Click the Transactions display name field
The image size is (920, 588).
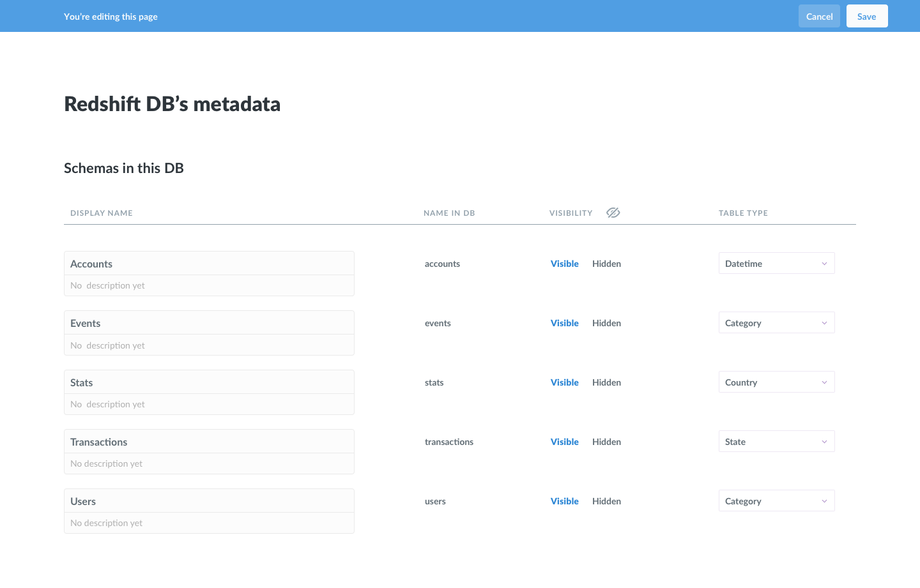pos(209,441)
